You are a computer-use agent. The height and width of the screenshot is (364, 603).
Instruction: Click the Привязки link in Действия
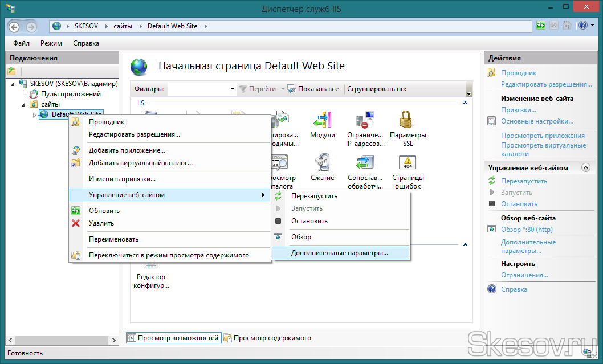(x=518, y=110)
